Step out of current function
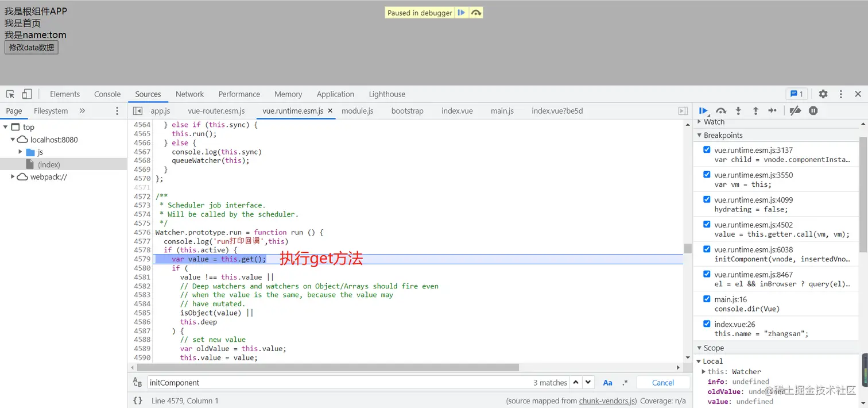Image resolution: width=868 pixels, height=408 pixels. point(755,111)
